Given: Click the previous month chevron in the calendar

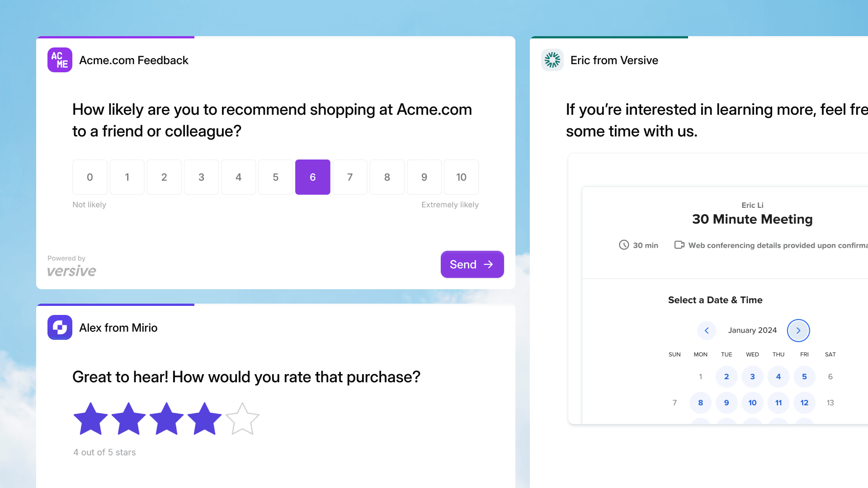Looking at the screenshot, I should [x=706, y=330].
